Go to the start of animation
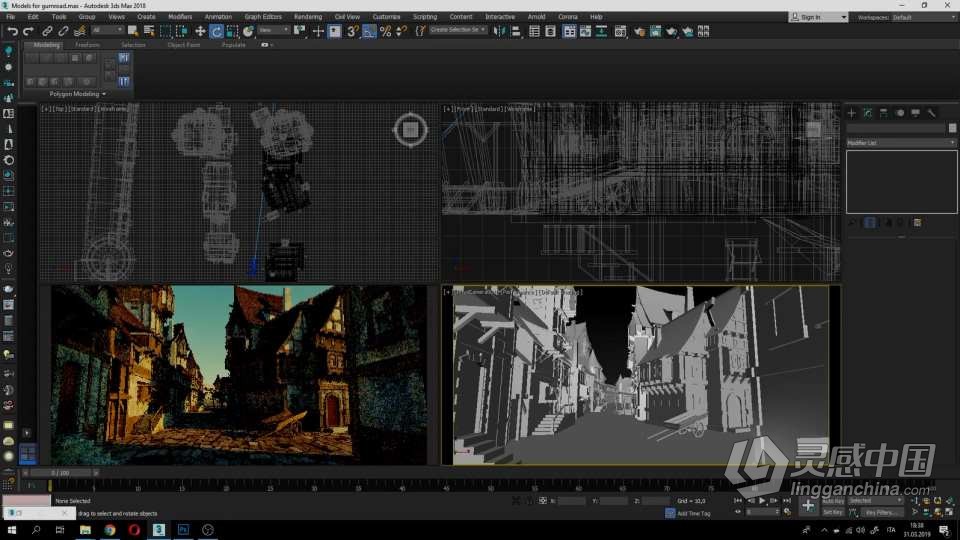Screen dimensions: 960x540 point(738,501)
